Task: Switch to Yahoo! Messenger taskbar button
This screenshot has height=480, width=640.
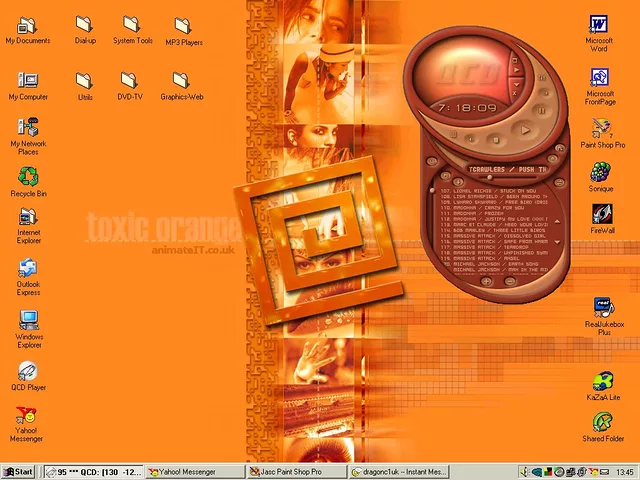Action: pyautogui.click(x=195, y=472)
